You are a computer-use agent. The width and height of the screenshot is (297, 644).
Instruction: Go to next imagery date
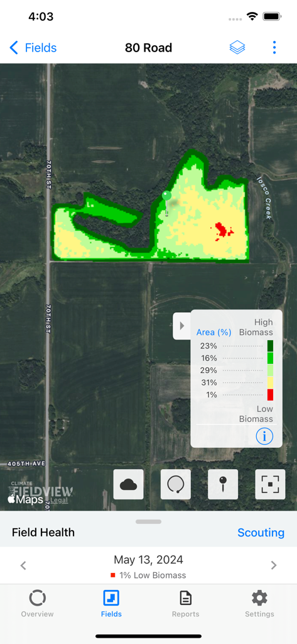tap(274, 565)
